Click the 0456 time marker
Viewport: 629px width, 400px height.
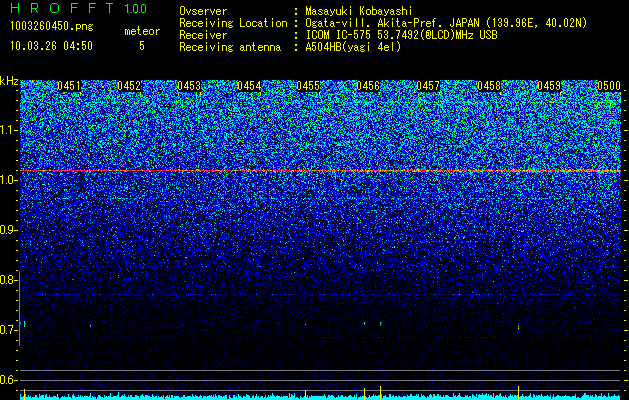point(368,86)
